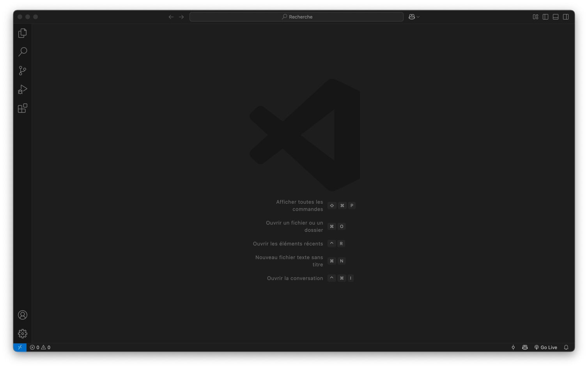Click the "Ouvrir les éléments récents" text
The height and width of the screenshot is (368, 588).
288,244
